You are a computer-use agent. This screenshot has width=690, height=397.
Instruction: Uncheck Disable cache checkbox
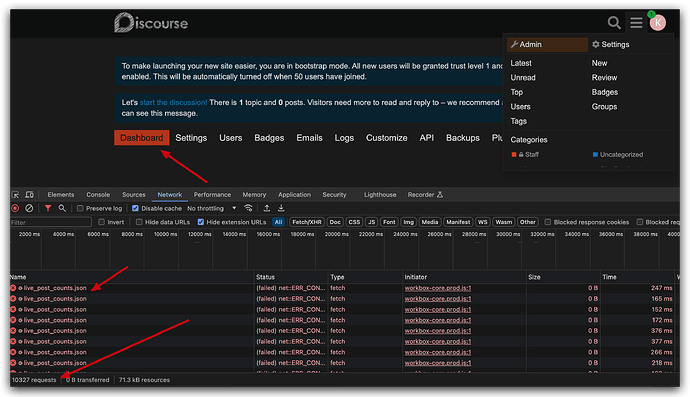tap(136, 208)
